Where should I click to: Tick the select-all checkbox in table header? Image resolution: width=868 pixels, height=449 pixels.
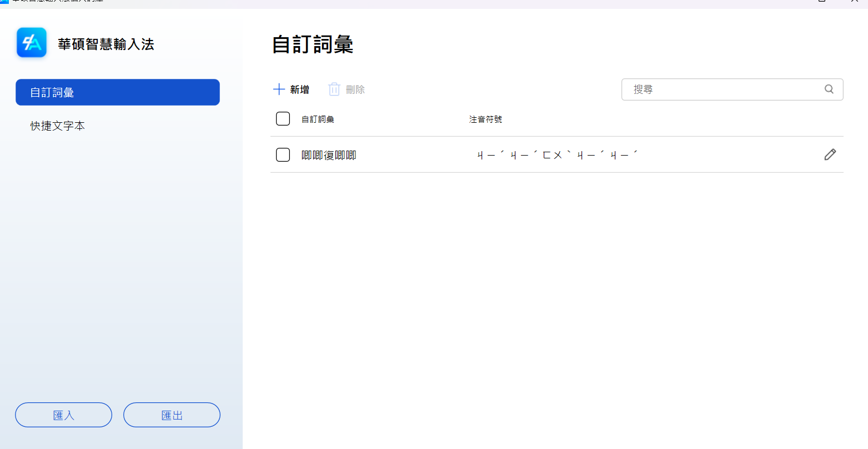pos(283,118)
